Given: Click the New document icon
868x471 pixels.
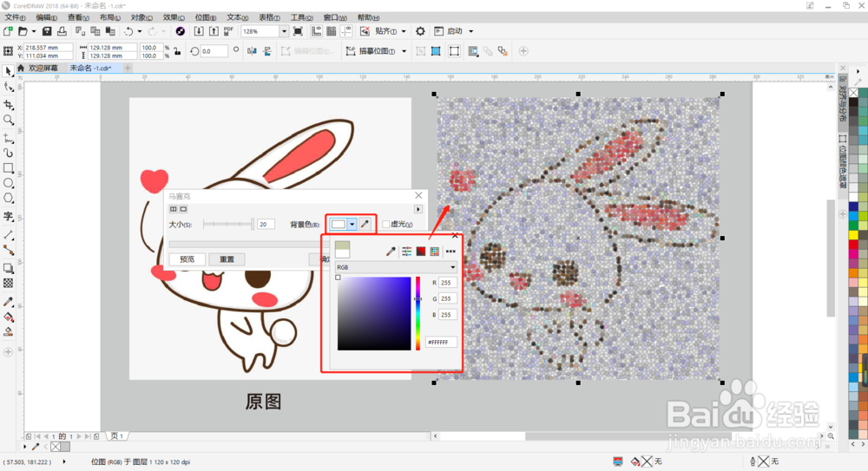Looking at the screenshot, I should coord(9,31).
